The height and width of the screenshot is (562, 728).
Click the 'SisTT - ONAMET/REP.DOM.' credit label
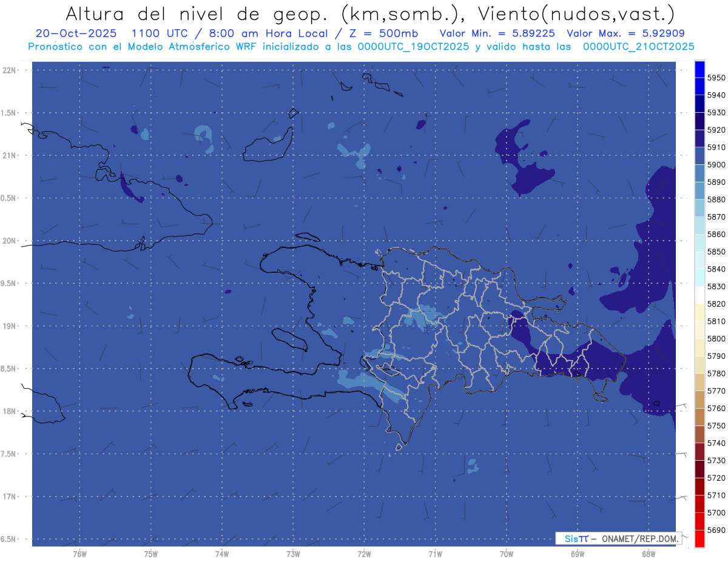[x=618, y=538]
